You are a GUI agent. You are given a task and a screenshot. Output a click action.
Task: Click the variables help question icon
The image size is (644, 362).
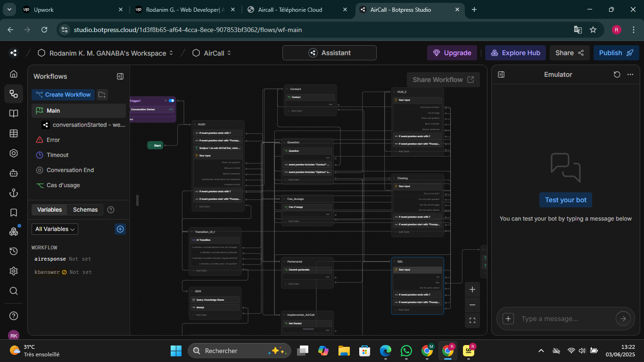(x=111, y=210)
